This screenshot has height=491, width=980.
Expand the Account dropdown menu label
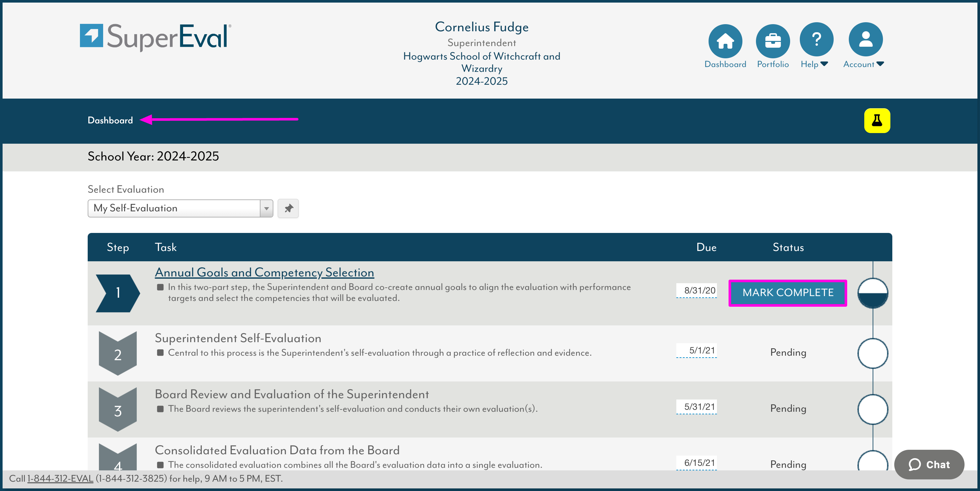(x=863, y=64)
